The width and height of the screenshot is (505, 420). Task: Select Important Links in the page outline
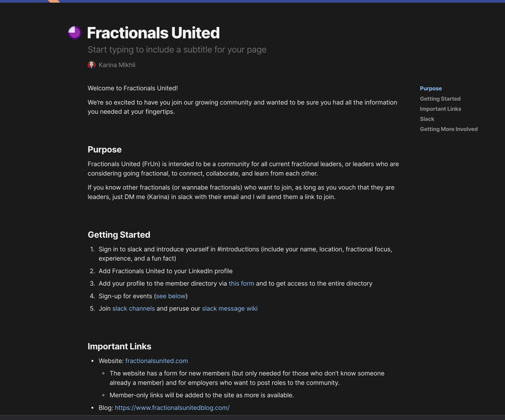pyautogui.click(x=440, y=109)
